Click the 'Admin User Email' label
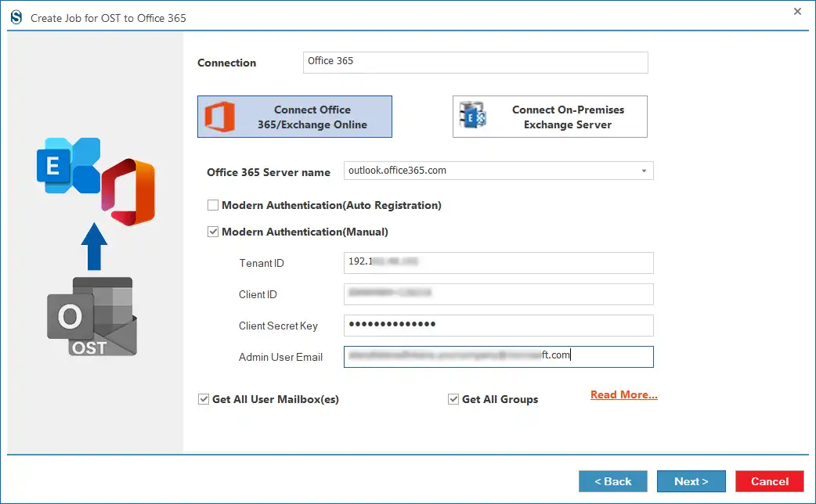816x504 pixels. (x=280, y=357)
